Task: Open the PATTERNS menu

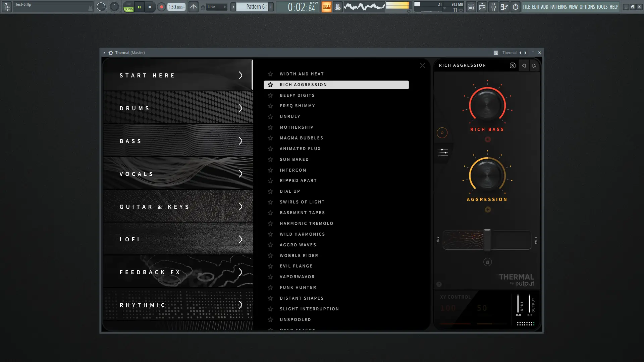Action: (x=558, y=7)
